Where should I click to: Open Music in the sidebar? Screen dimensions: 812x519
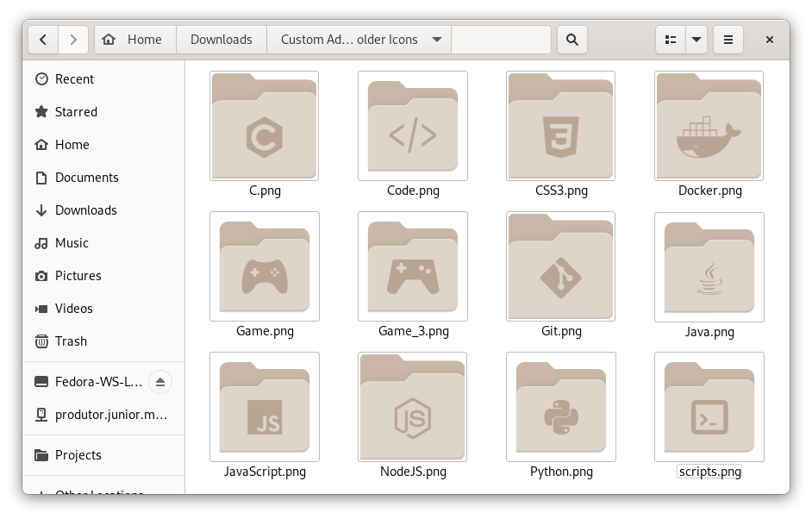point(103,243)
